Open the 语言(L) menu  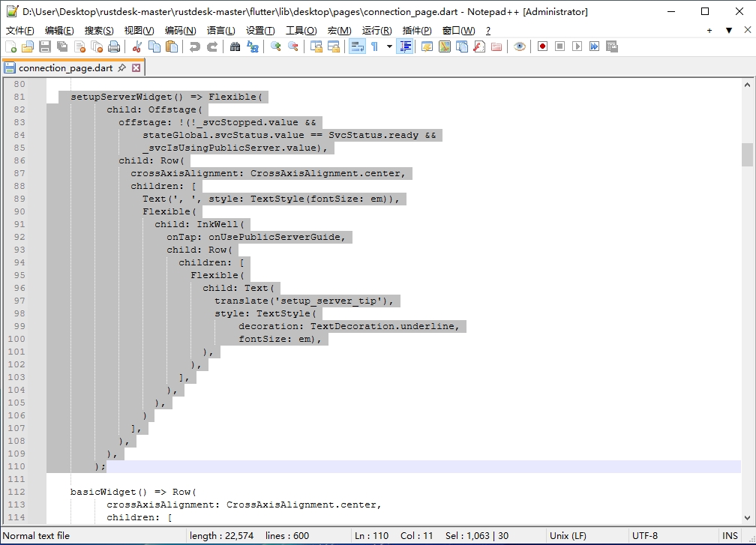(x=220, y=31)
